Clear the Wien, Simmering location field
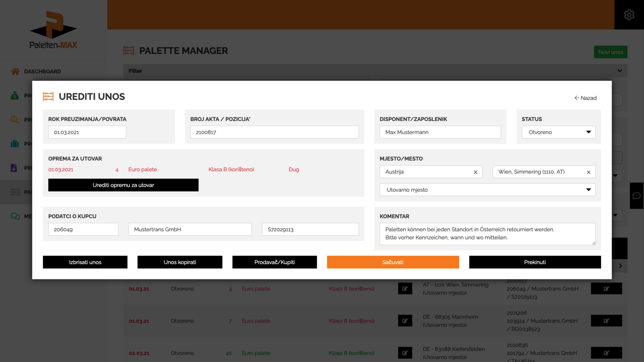The height and width of the screenshot is (362, 644). coord(589,172)
